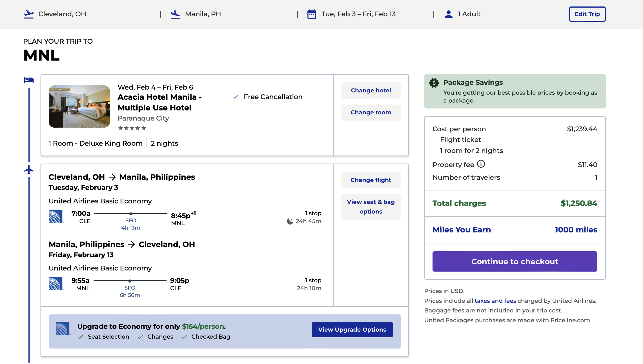Open View seat & bag options
Image resolution: width=643 pixels, height=364 pixels.
(371, 207)
